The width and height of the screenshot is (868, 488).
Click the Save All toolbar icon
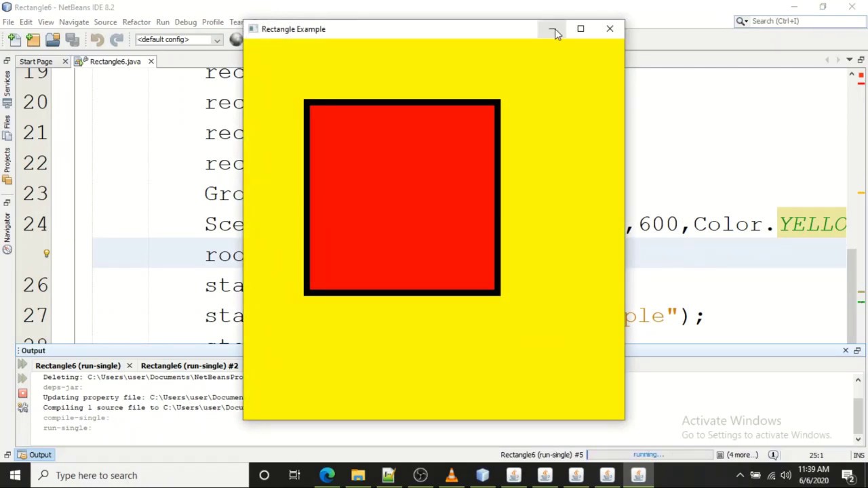(71, 39)
